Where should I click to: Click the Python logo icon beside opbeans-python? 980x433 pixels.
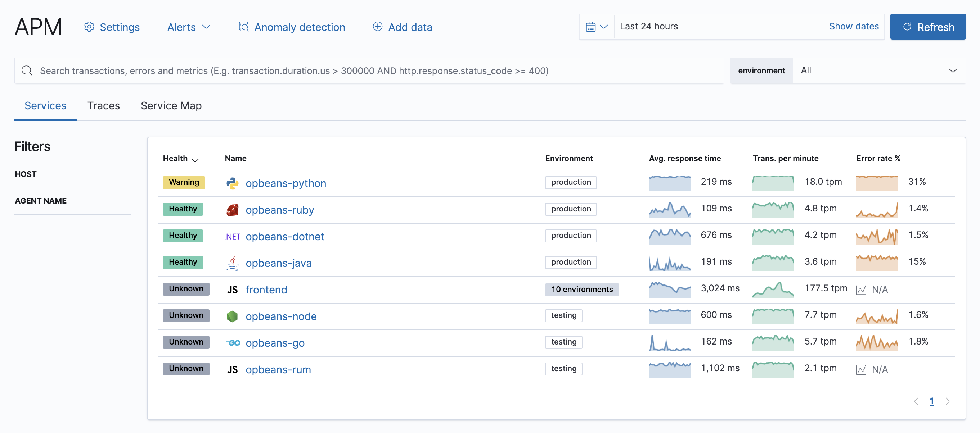232,183
